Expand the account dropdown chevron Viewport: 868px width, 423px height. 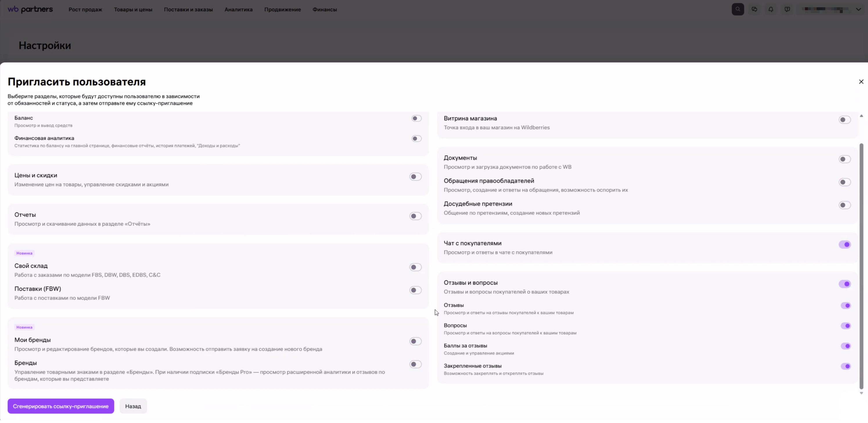pyautogui.click(x=858, y=9)
